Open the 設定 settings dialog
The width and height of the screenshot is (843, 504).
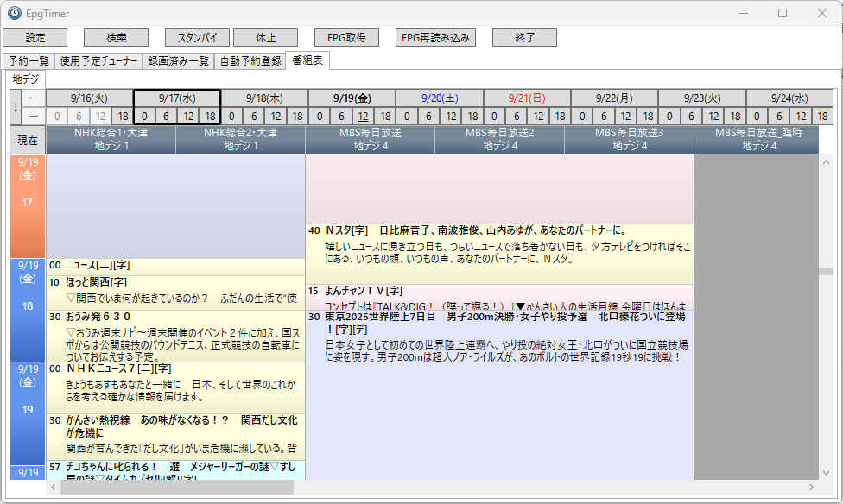pos(35,38)
